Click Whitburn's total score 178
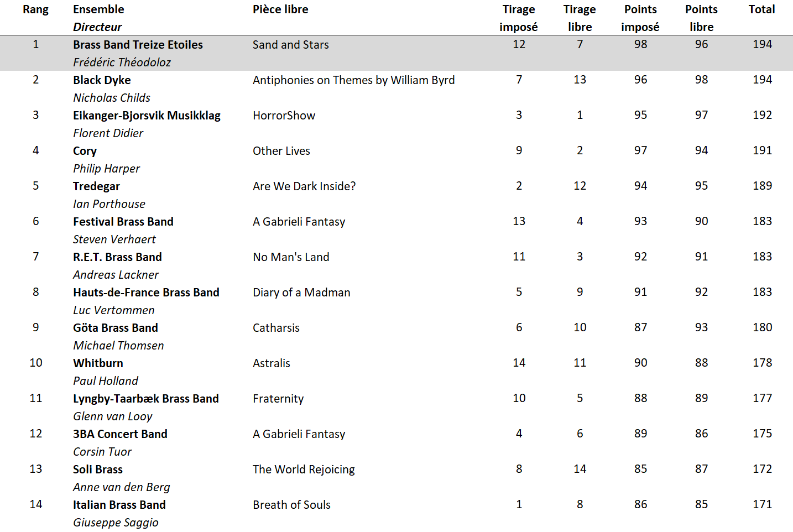The height and width of the screenshot is (532, 793). [x=762, y=363]
